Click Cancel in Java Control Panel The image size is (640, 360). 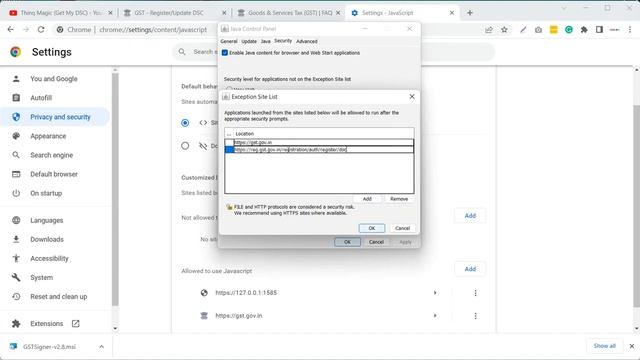[376, 242]
